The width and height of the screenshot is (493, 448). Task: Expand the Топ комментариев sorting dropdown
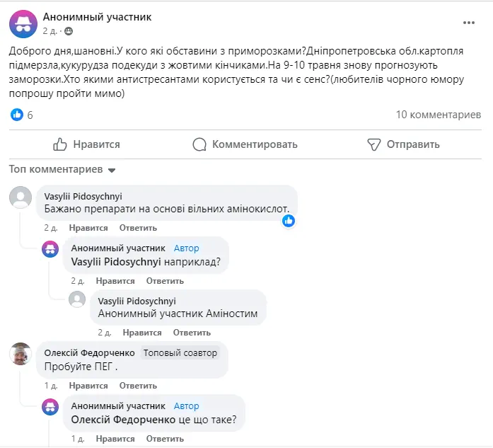pos(111,170)
